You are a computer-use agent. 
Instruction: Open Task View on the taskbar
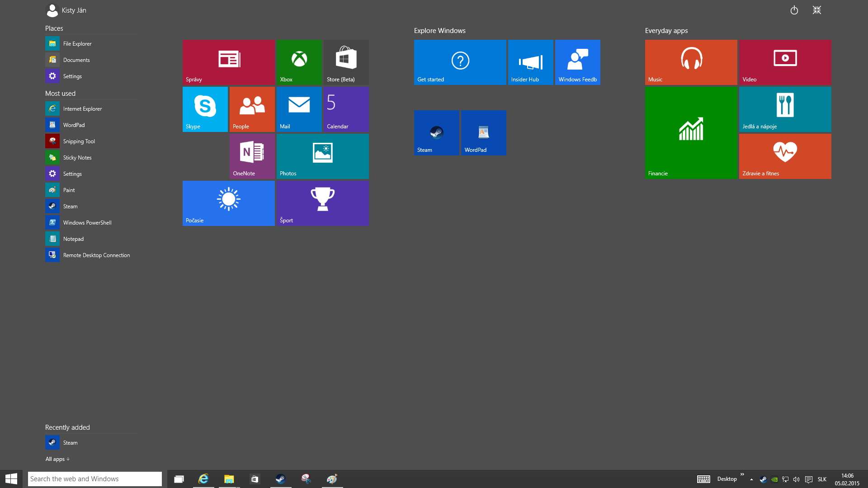click(179, 479)
